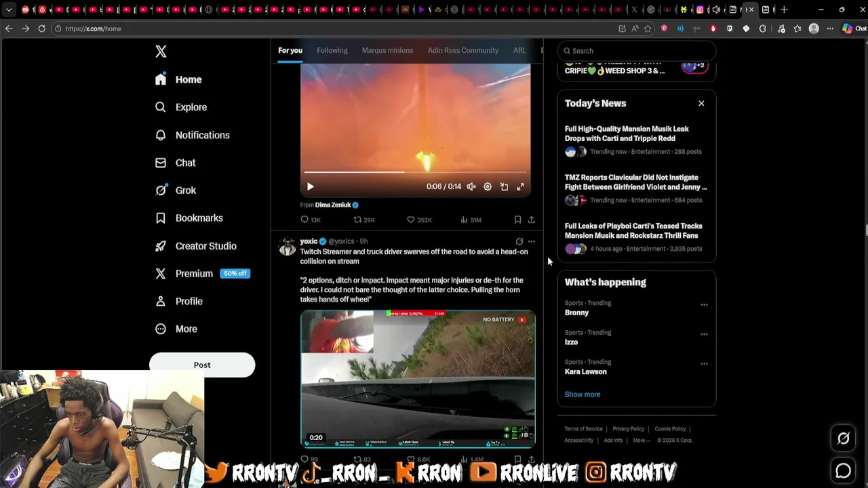Toggle picture-in-picture on video
The height and width of the screenshot is (488, 868).
click(504, 186)
